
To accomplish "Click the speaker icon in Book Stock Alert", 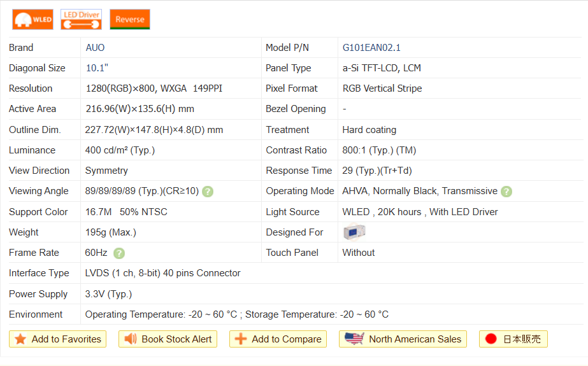I will (x=131, y=339).
